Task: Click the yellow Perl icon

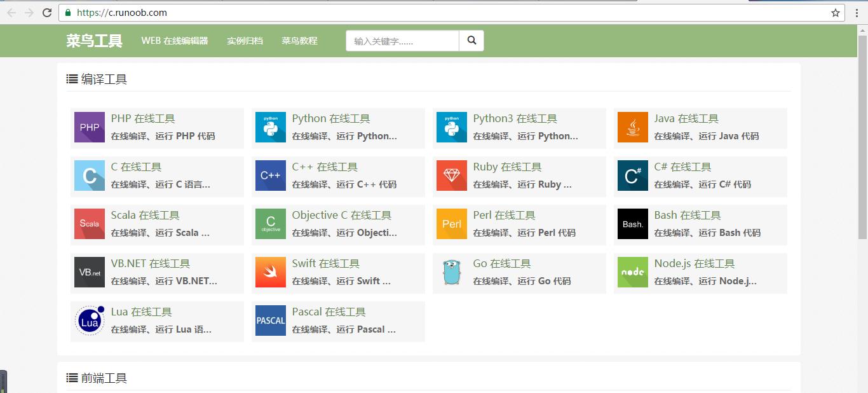Action: pos(452,224)
